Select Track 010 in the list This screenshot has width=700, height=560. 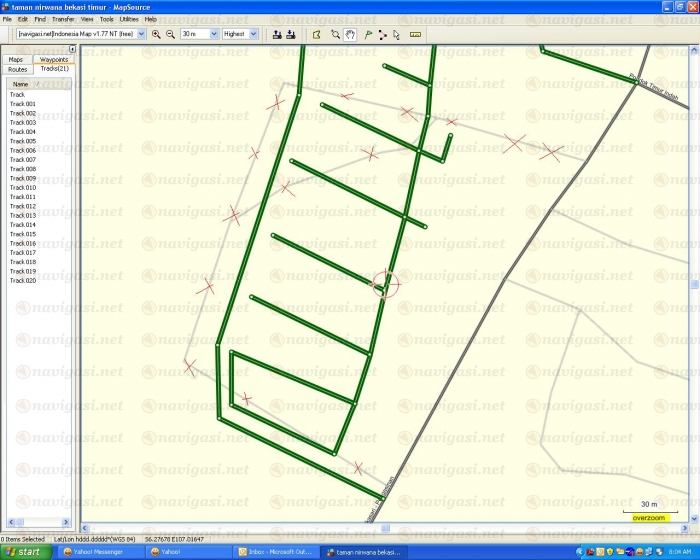[x=23, y=188]
